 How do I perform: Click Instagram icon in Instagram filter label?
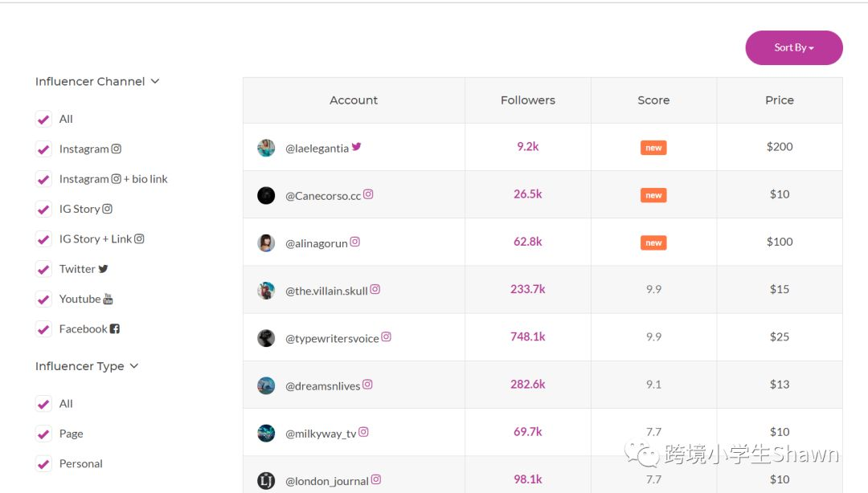[x=117, y=149]
